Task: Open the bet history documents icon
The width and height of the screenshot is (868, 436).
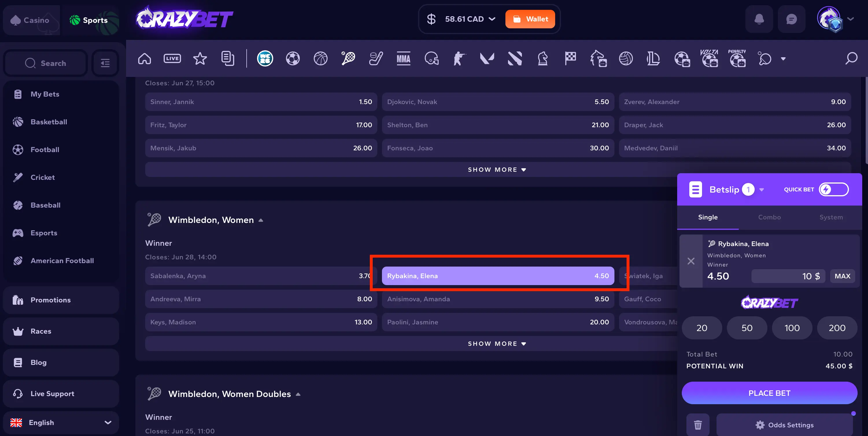Action: point(228,59)
